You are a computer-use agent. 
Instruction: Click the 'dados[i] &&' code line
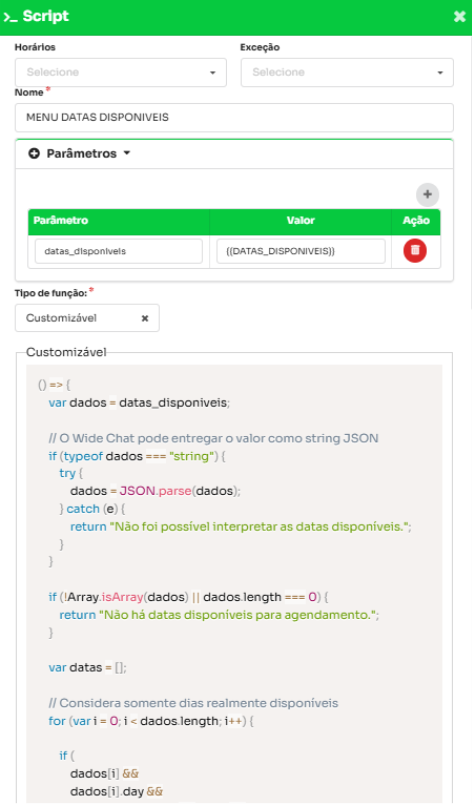105,774
